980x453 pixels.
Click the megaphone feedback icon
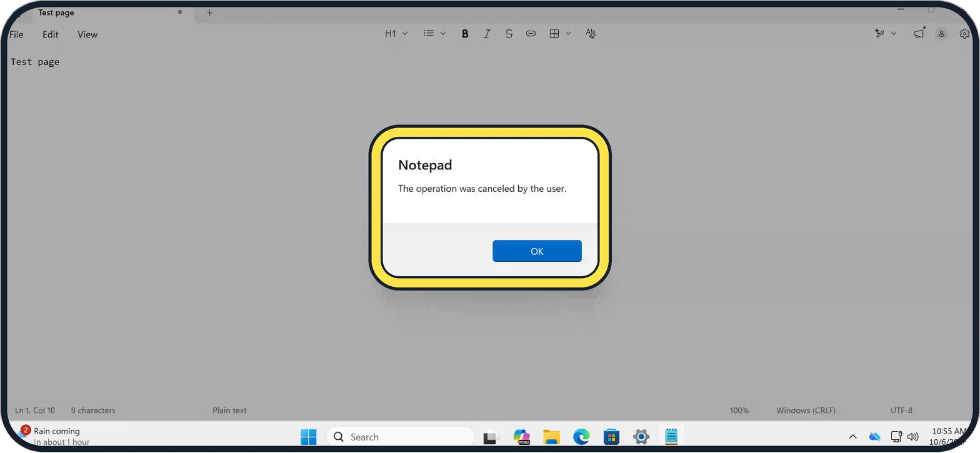(x=918, y=34)
